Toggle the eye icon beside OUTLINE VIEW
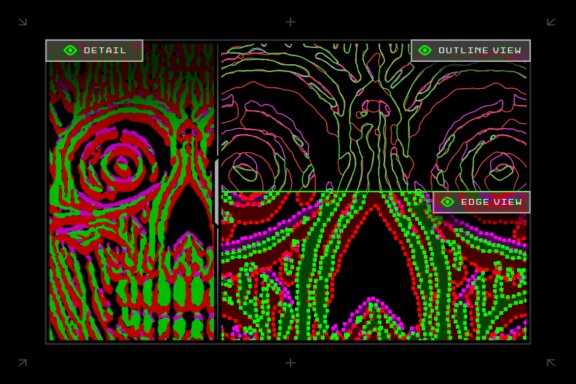The image size is (576, 384). click(x=425, y=50)
